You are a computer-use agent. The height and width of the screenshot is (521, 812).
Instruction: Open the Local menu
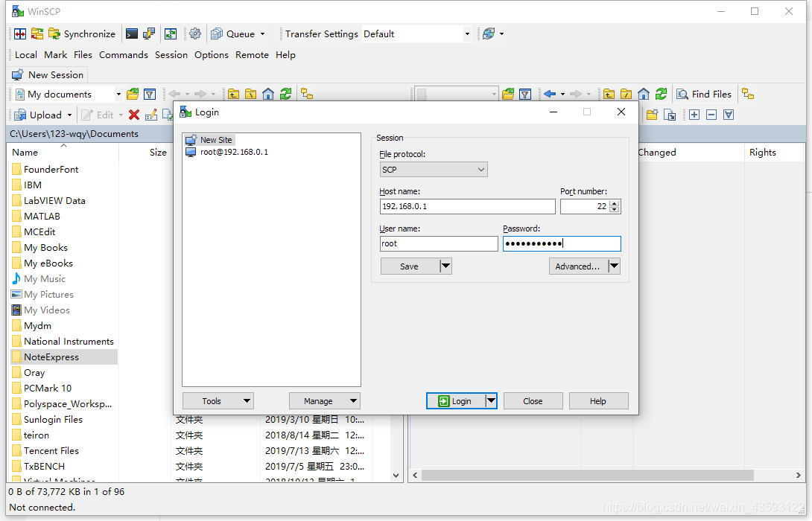pos(26,55)
